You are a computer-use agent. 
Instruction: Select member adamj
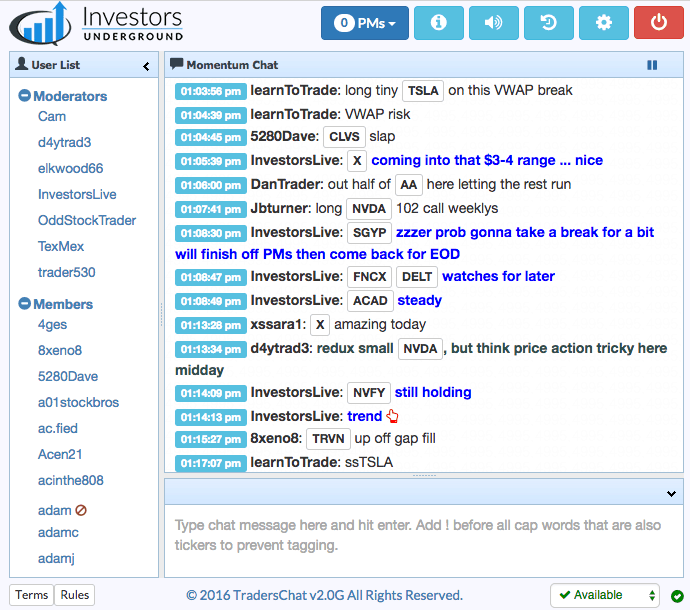[56, 559]
